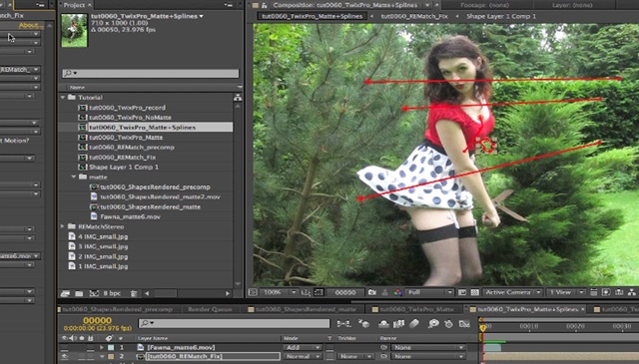Open grid and guide options icon
639x364 pixels.
pos(307,292)
